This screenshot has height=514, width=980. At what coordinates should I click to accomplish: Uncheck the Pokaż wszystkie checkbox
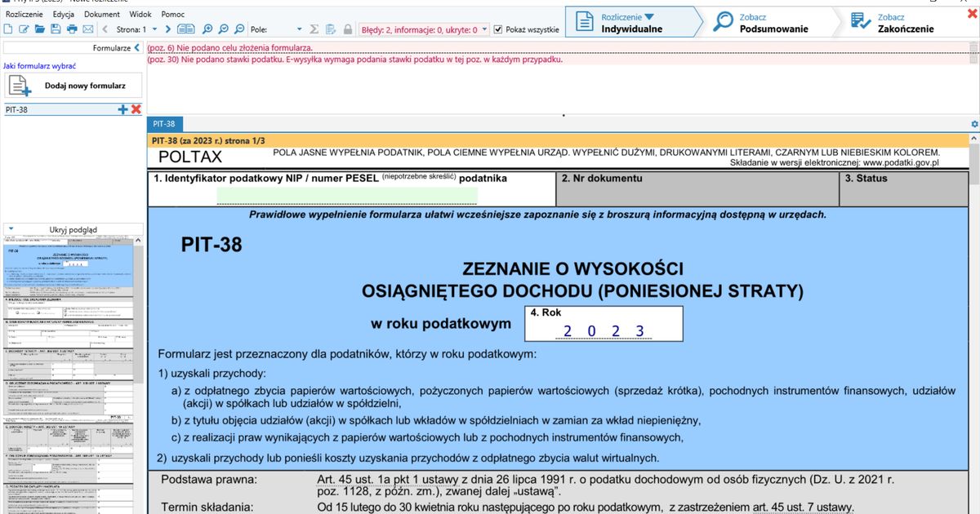tap(499, 29)
